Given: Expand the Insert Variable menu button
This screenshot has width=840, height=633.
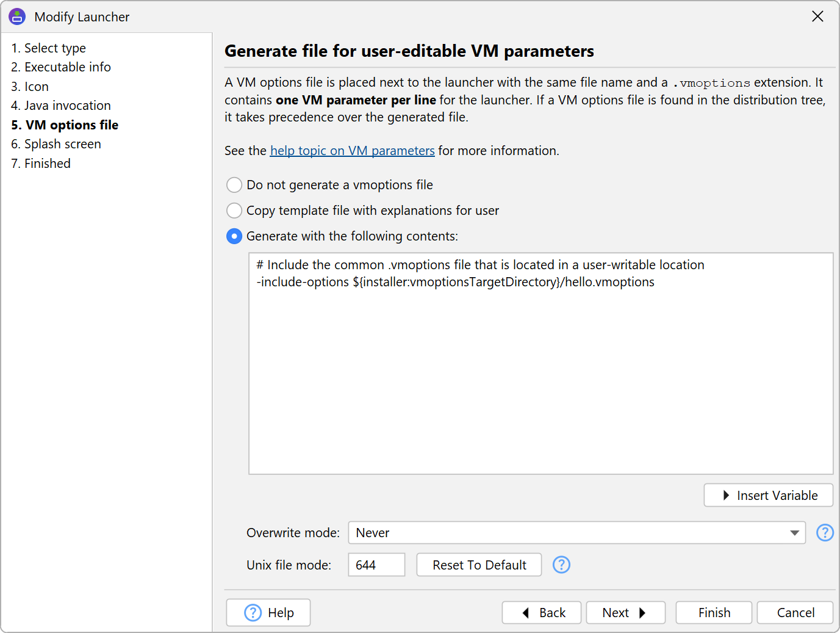Looking at the screenshot, I should (x=768, y=495).
